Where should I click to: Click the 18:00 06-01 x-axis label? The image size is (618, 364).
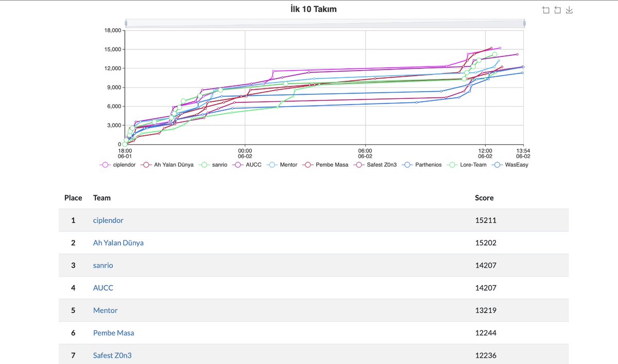(x=125, y=153)
